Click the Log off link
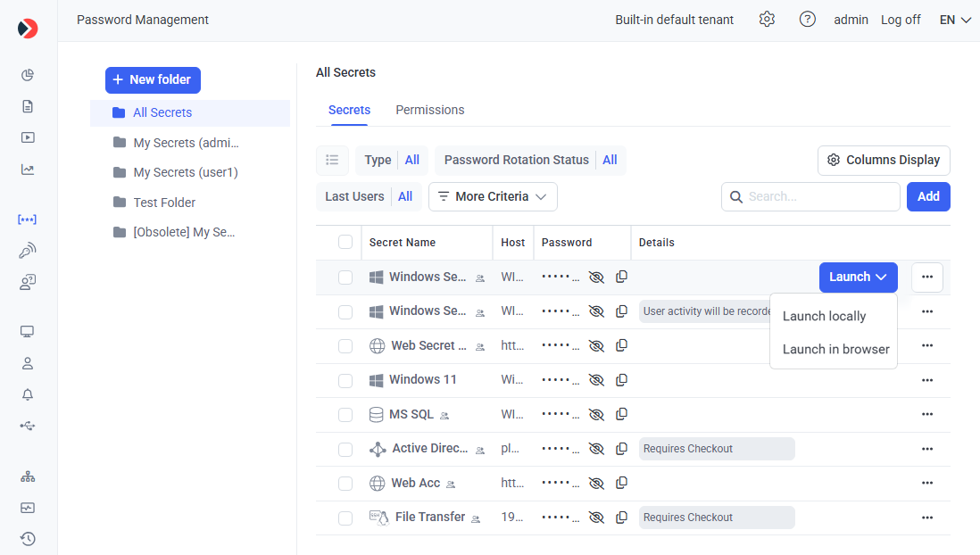This screenshot has height=555, width=980. click(x=901, y=20)
